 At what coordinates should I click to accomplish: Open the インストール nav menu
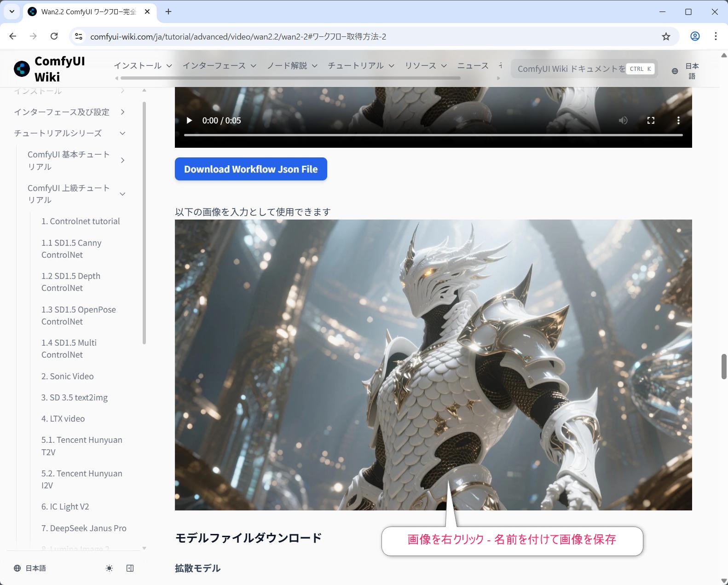click(x=143, y=65)
